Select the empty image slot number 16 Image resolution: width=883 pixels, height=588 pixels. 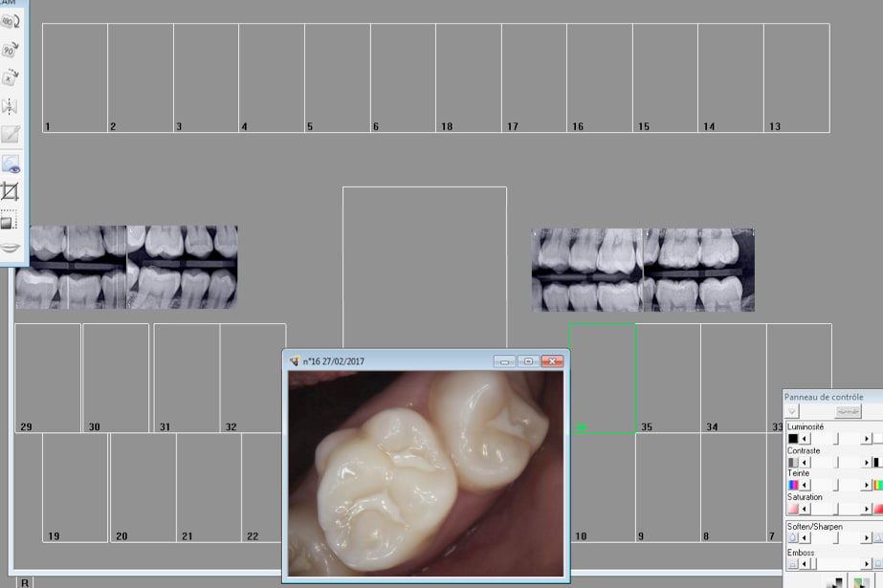click(599, 78)
